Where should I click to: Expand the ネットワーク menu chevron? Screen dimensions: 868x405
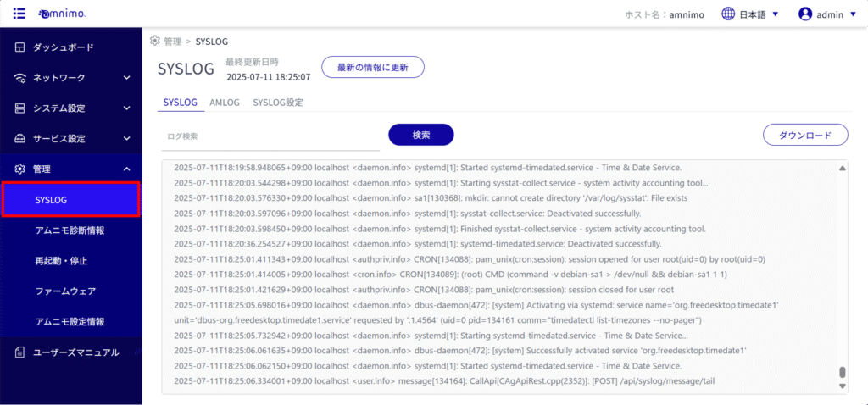tap(126, 78)
